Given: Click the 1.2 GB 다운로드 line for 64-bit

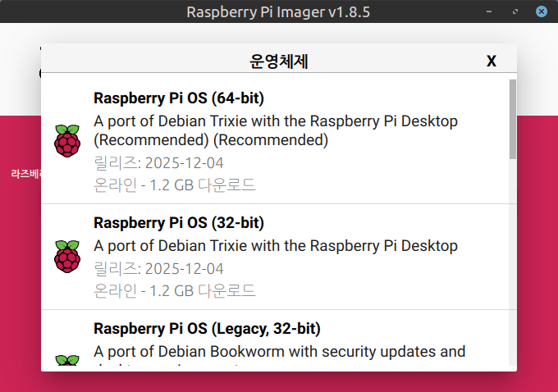Looking at the screenshot, I should click(x=174, y=185).
